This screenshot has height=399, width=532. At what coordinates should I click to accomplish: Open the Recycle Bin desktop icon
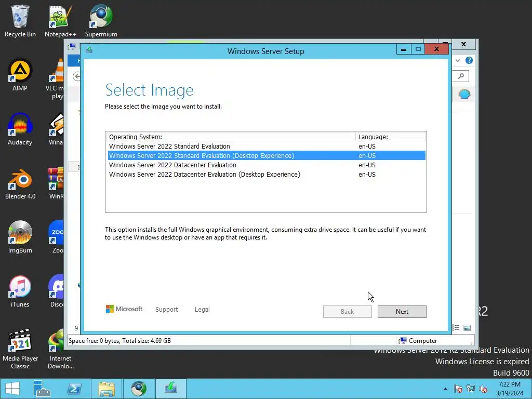pyautogui.click(x=20, y=21)
